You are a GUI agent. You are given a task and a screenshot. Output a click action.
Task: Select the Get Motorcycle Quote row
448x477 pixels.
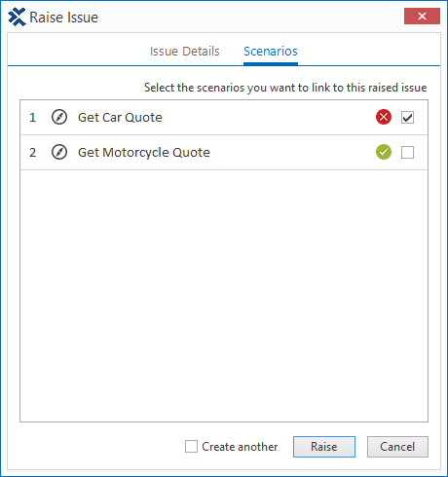click(x=224, y=153)
